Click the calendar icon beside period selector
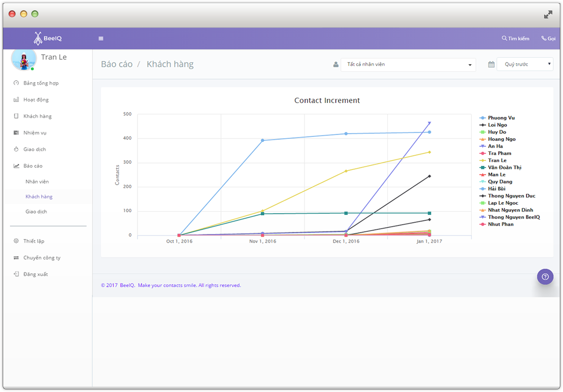The width and height of the screenshot is (563, 392). (491, 65)
